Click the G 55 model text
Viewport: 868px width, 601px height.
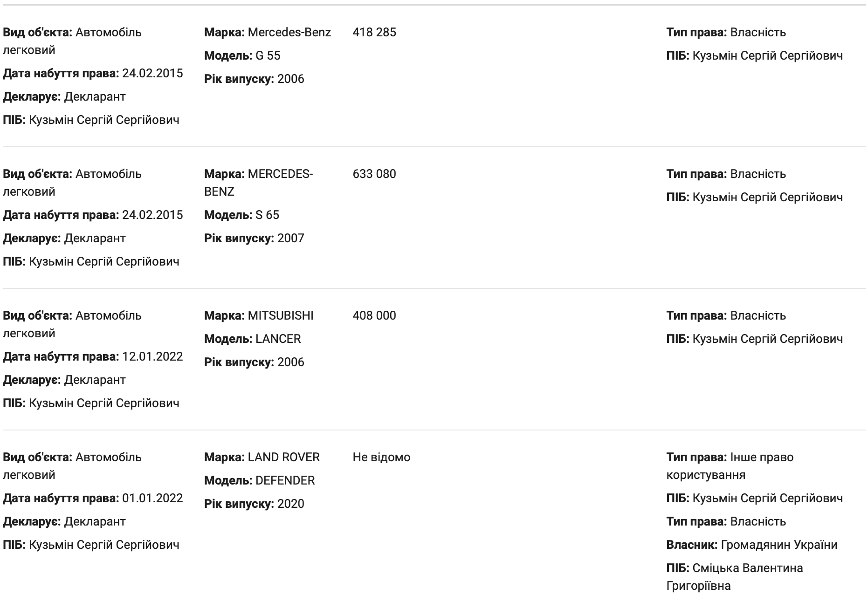point(268,55)
